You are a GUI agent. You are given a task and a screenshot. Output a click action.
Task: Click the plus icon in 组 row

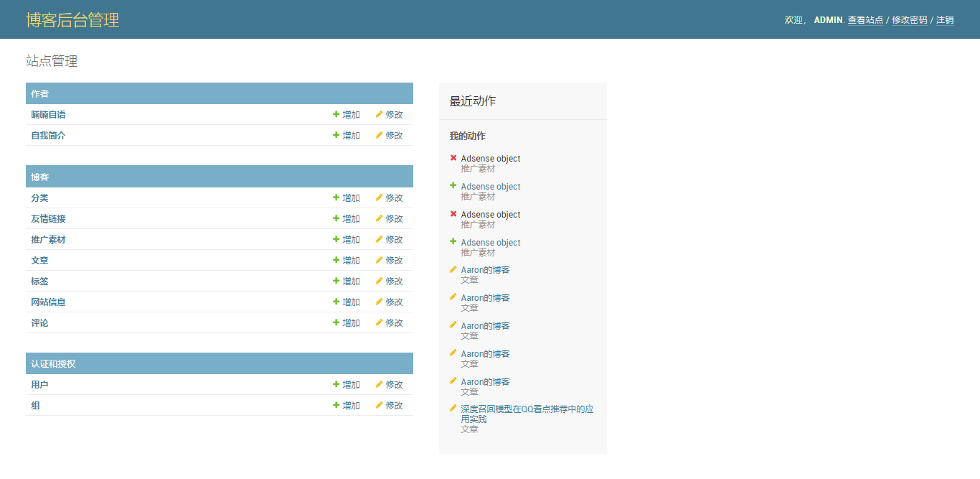tap(336, 405)
